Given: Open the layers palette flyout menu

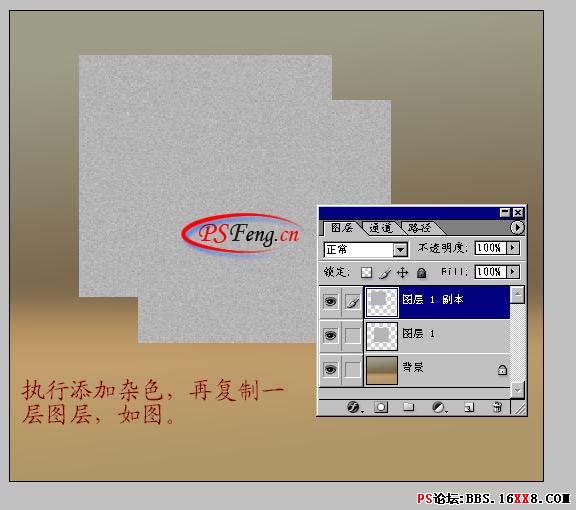Looking at the screenshot, I should (517, 227).
